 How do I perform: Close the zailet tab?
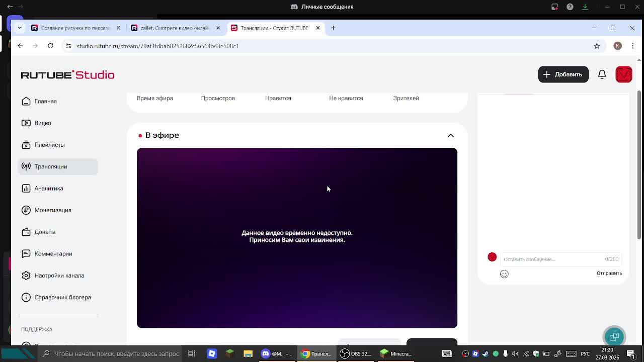pos(218,28)
